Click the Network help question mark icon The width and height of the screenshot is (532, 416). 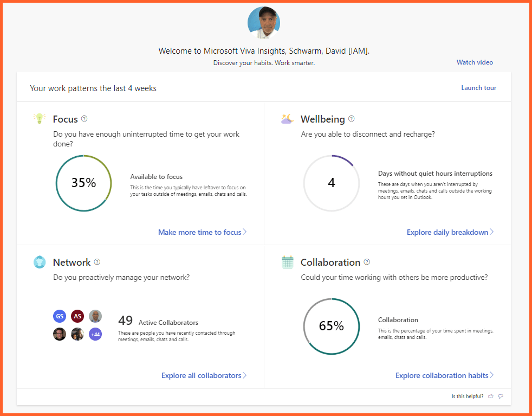[x=97, y=262]
